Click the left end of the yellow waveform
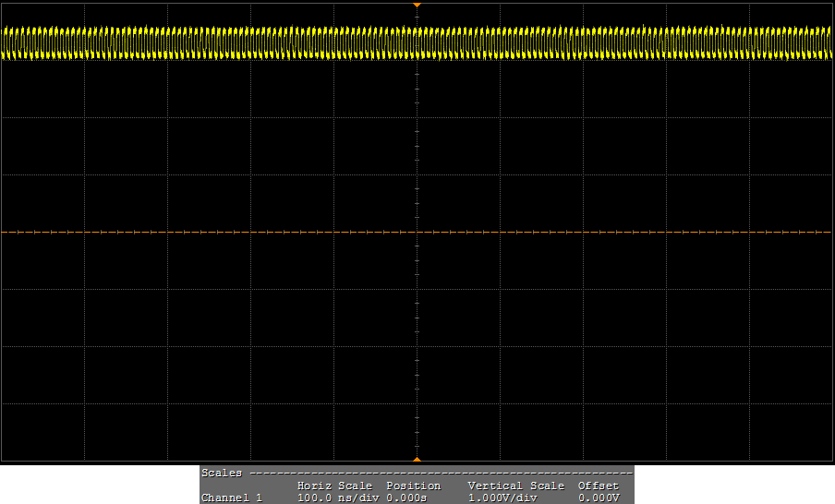Viewport: 835px width, 504px height. point(6,43)
